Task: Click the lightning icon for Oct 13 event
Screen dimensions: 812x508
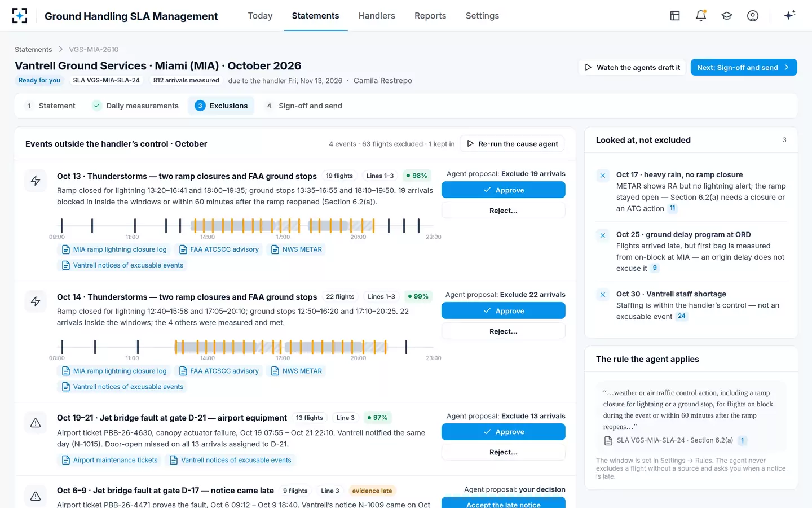Action: click(36, 181)
